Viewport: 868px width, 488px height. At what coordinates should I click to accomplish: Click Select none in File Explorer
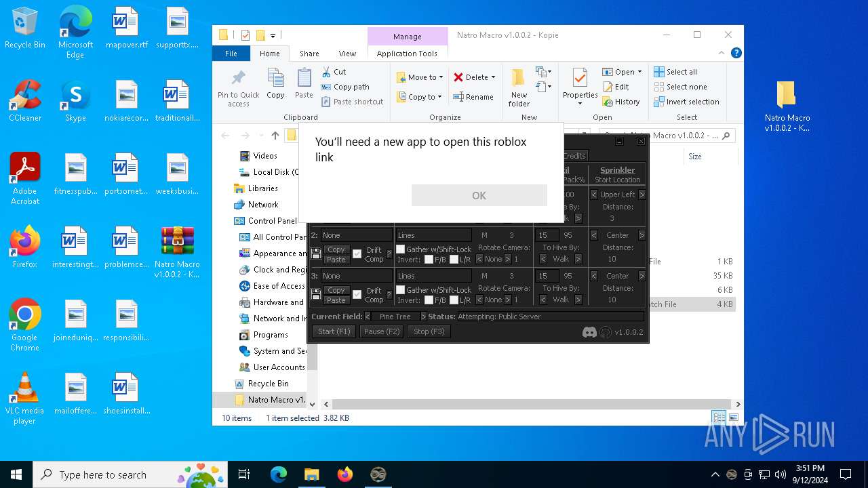coord(680,87)
